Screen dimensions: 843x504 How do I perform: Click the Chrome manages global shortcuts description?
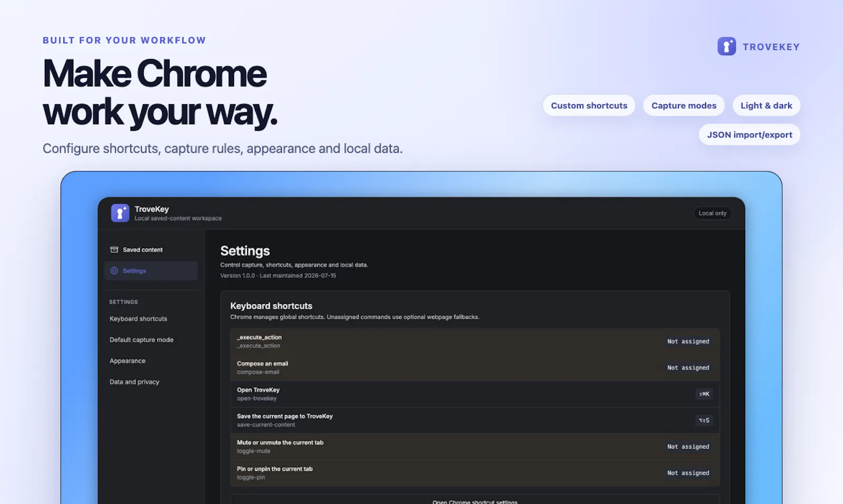[x=355, y=317]
